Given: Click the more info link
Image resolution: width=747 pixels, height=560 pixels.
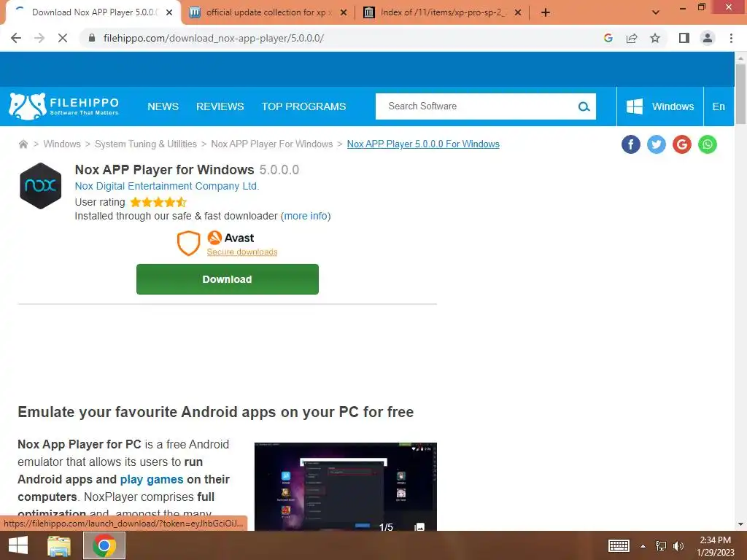Looking at the screenshot, I should click(306, 216).
